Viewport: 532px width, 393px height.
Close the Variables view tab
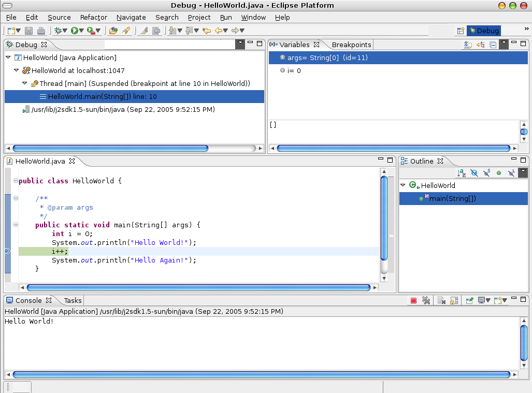317,45
